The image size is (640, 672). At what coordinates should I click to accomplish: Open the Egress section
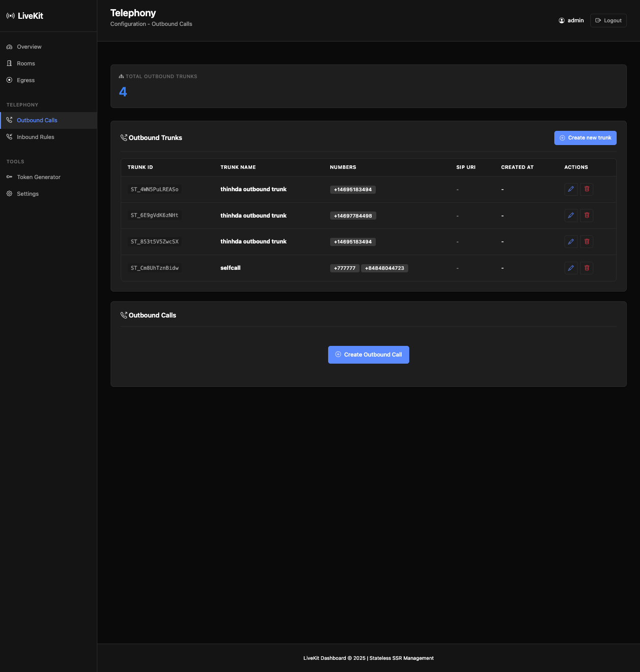coord(26,80)
